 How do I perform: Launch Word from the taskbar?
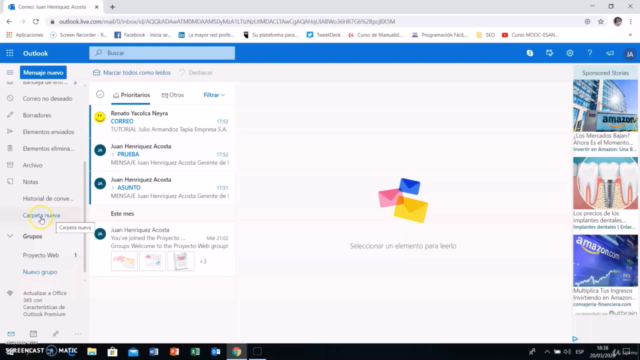pos(154,351)
